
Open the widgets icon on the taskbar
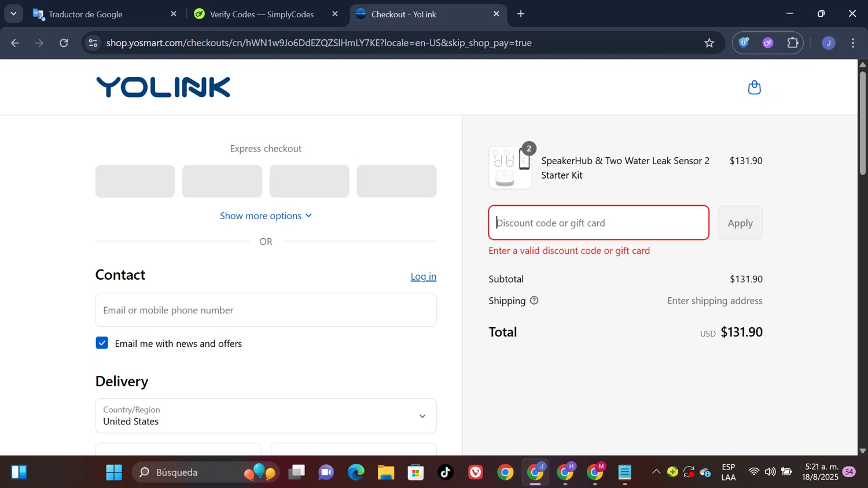tap(19, 472)
